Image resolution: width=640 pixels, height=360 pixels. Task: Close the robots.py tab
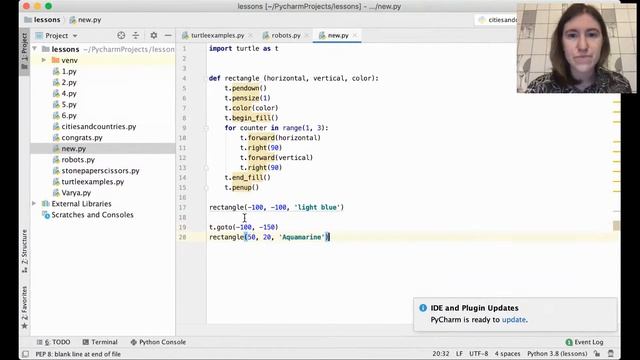point(307,36)
